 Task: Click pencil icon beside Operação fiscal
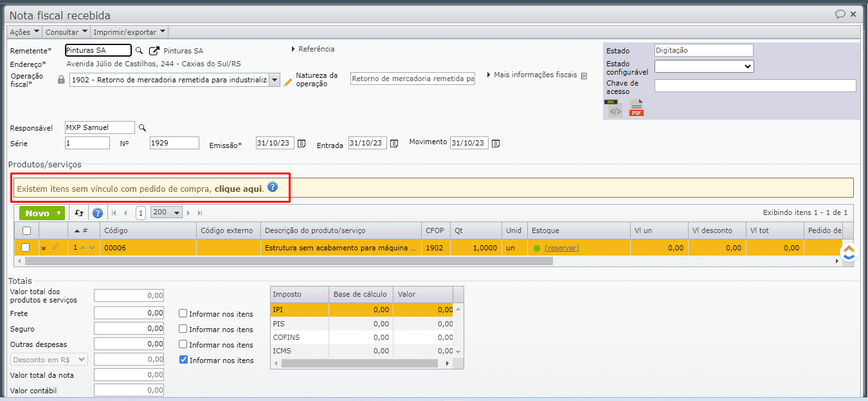point(288,82)
